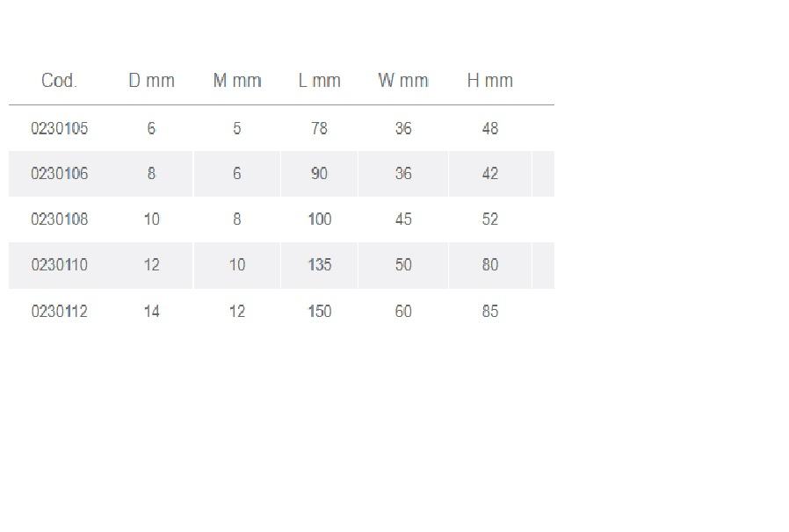
Task: Select the M mm column header
Action: coord(237,81)
